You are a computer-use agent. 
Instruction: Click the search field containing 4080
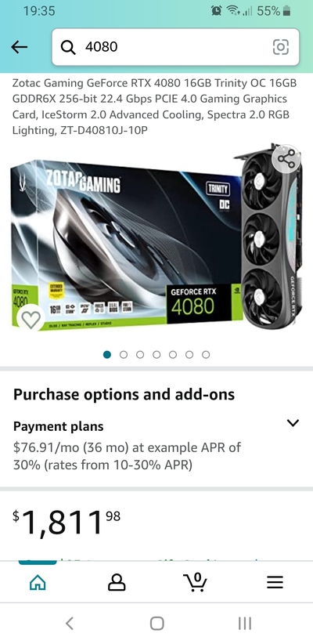pos(175,47)
